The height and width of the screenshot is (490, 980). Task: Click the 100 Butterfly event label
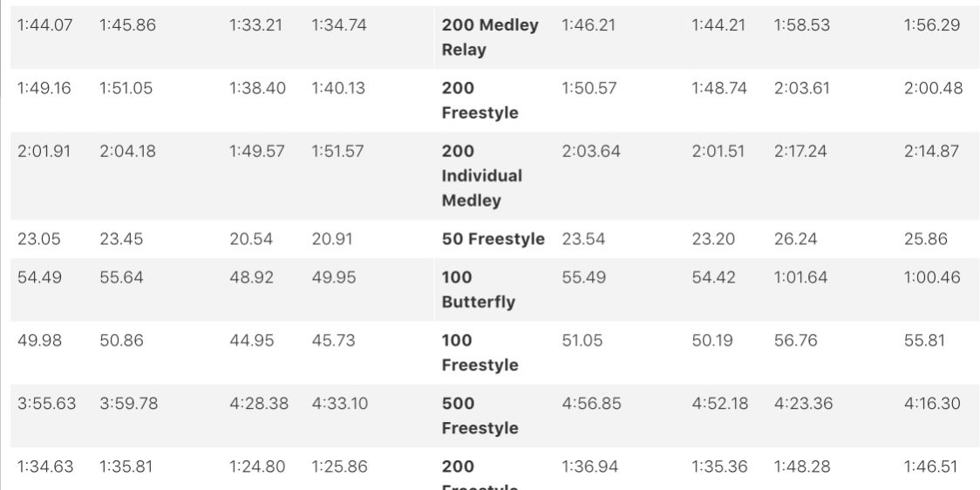click(478, 289)
